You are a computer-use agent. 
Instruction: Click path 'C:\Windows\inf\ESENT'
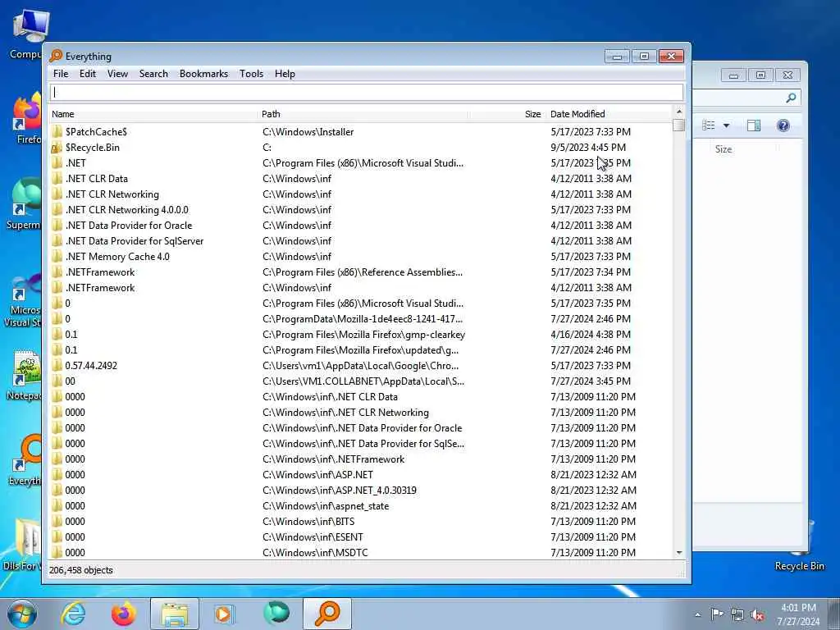click(x=313, y=536)
